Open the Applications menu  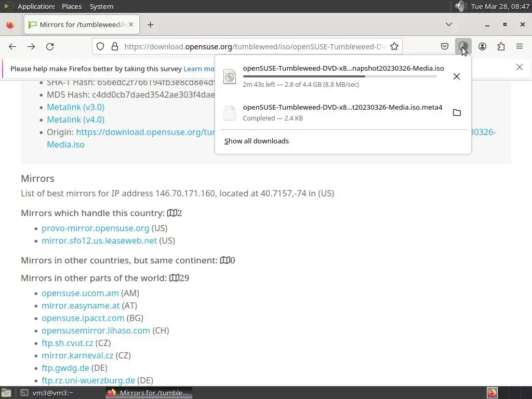tap(36, 6)
